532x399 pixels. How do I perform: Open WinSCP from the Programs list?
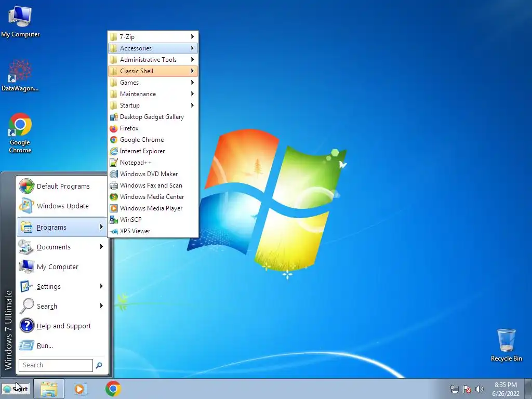[x=153, y=220]
